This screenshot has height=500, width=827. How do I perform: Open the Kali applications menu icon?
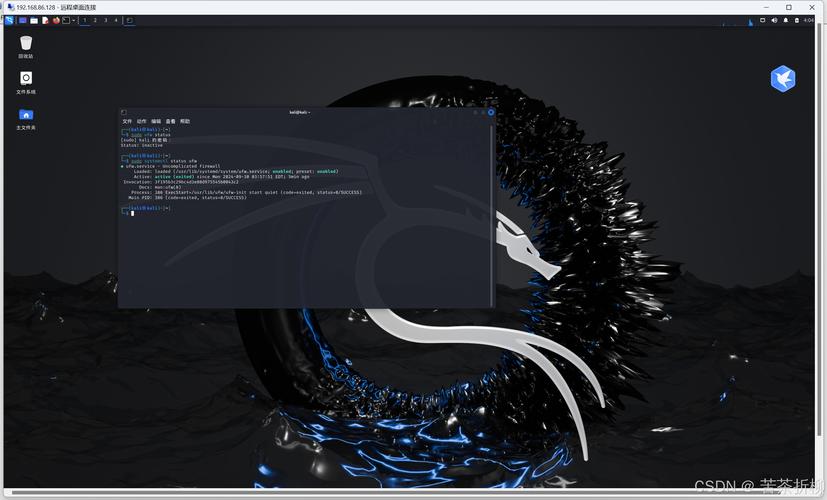9,20
